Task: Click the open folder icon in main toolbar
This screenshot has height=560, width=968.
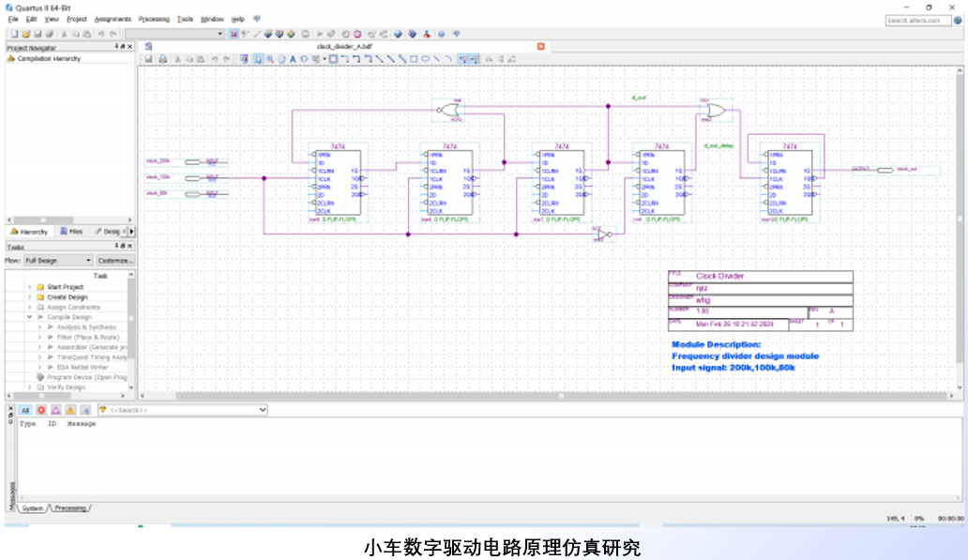Action: pos(26,34)
